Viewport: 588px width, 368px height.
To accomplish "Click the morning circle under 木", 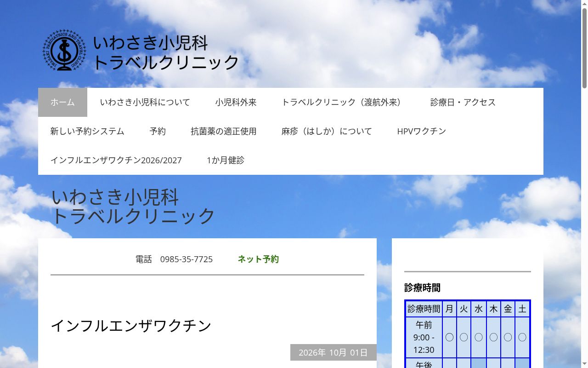I will (493, 337).
